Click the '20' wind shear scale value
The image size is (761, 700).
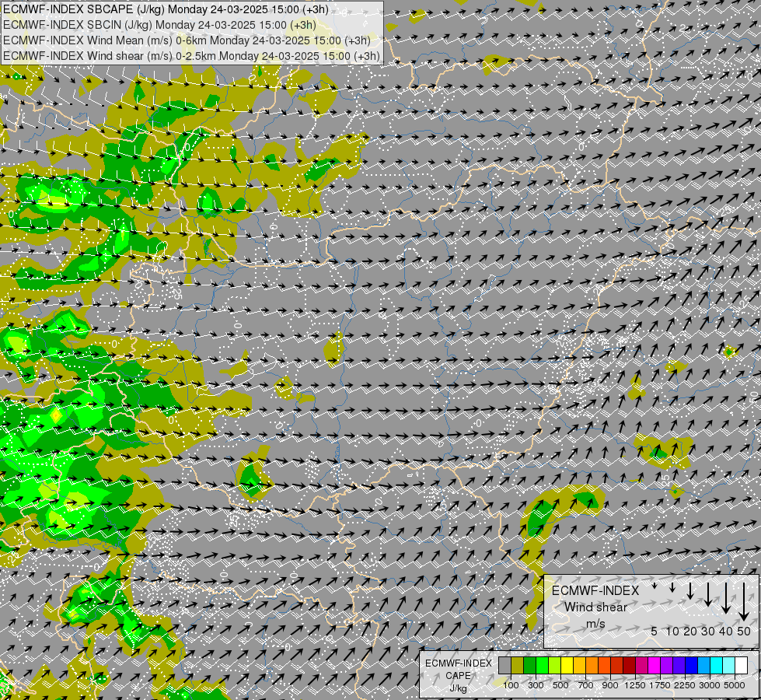[690, 631]
